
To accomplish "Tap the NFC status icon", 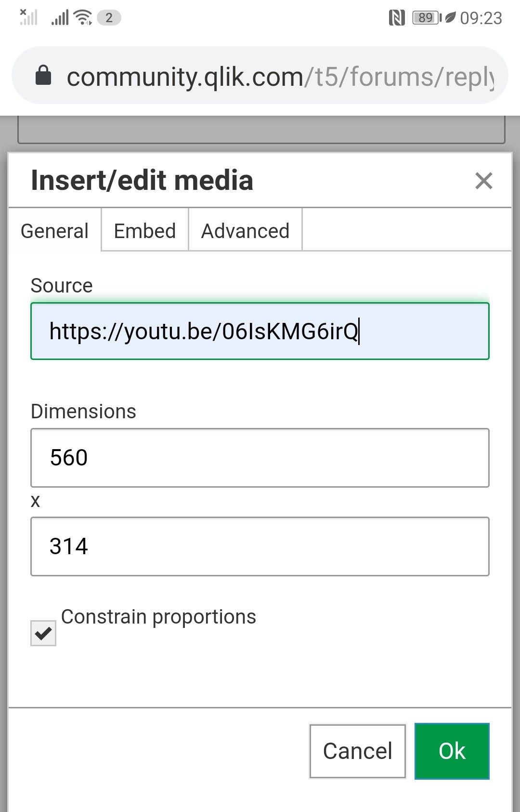I will click(397, 18).
